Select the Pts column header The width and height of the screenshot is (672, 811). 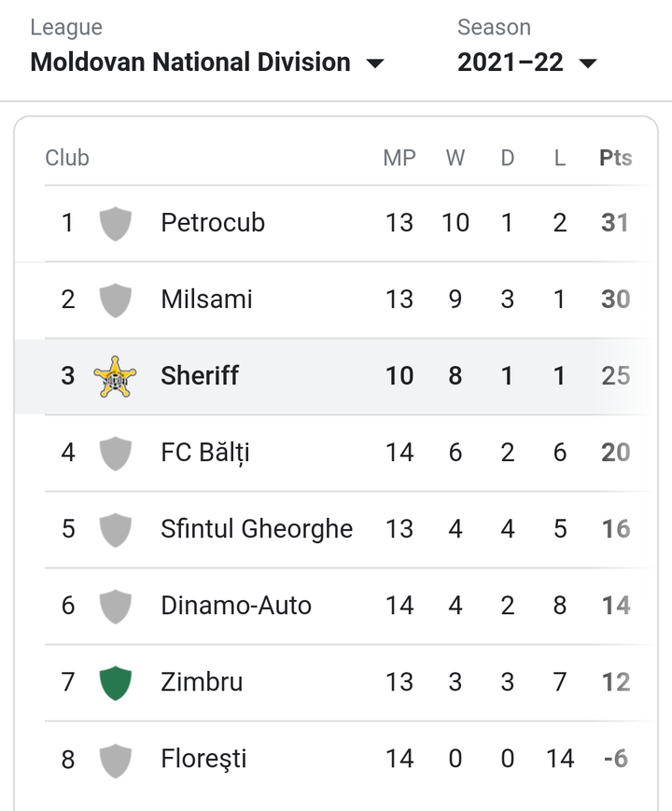(x=616, y=158)
